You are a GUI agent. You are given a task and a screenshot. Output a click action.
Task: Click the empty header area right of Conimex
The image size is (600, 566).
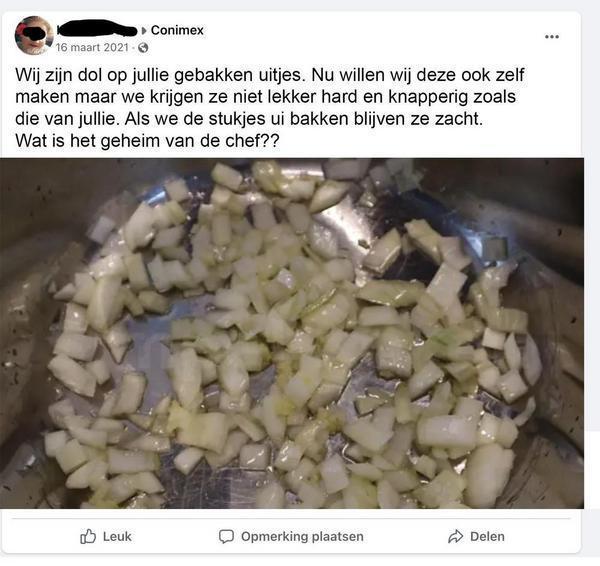(371, 34)
